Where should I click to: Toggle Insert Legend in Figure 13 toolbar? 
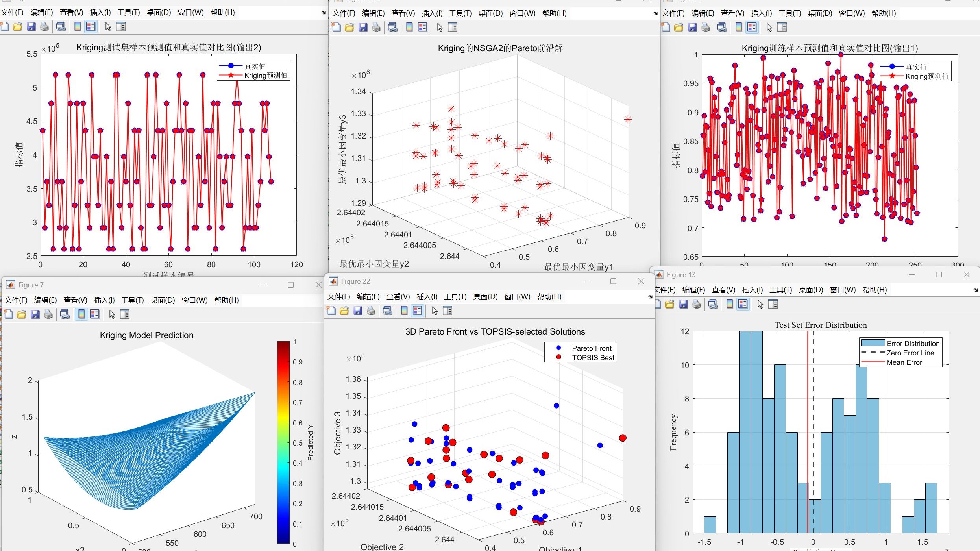click(x=743, y=304)
